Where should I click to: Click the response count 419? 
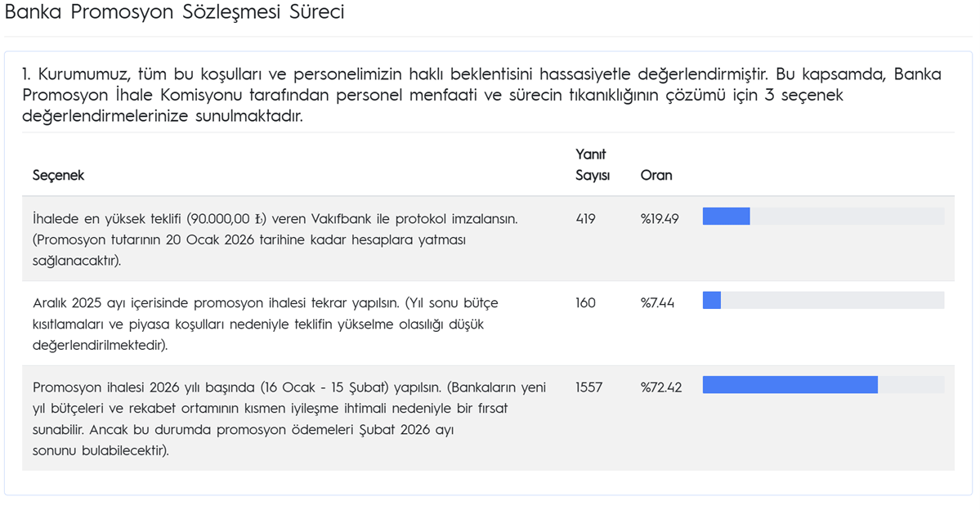tap(586, 219)
